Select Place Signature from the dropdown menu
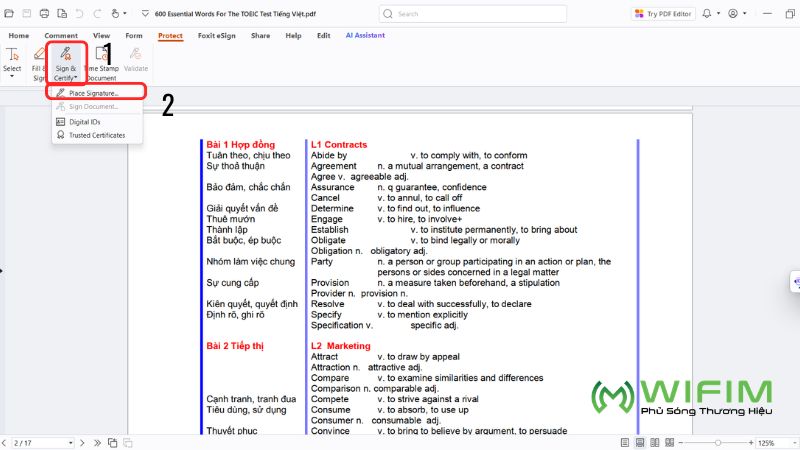 tap(93, 92)
